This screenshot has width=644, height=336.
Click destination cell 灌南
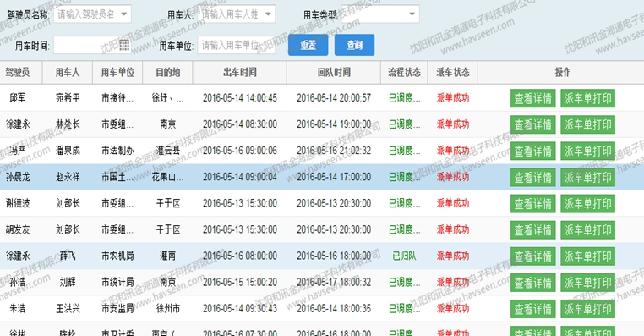click(x=167, y=256)
